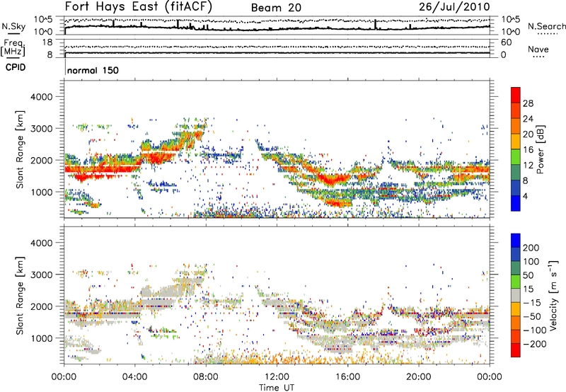Click the '08:00' time axis tick label
Viewport: 566px width, 392px height.
tap(206, 377)
